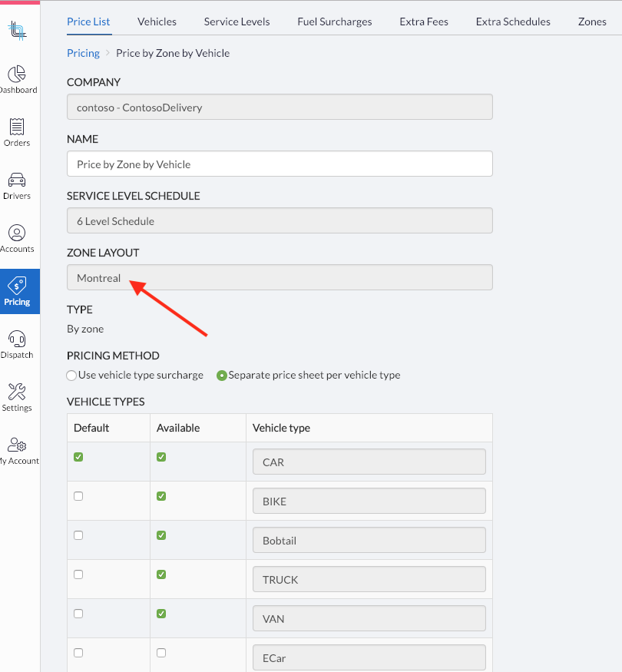Click the app logo at top of sidebar
The width and height of the screenshot is (622, 672).
[x=17, y=31]
